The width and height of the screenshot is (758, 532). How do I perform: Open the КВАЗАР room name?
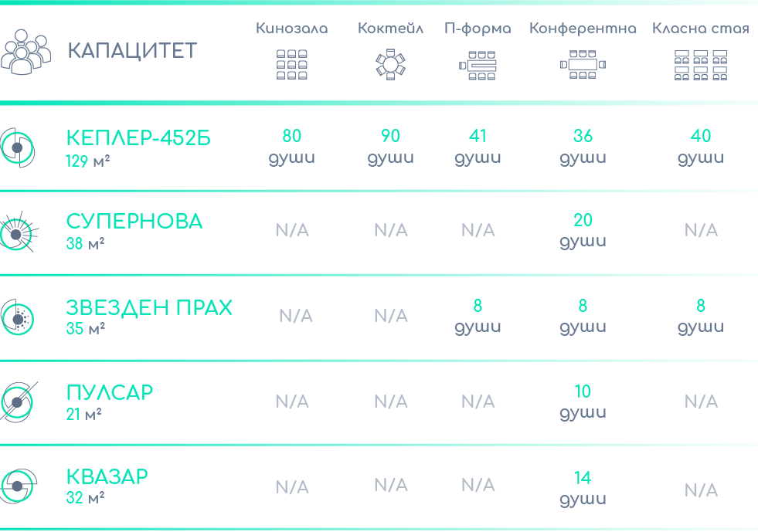(x=107, y=476)
